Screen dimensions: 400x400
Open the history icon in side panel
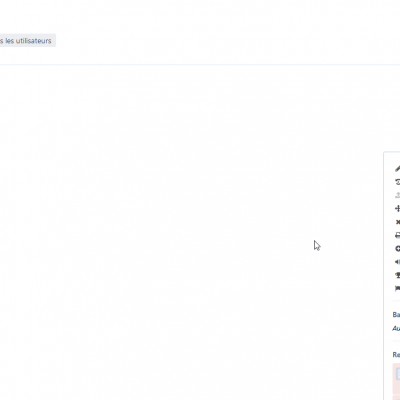pyautogui.click(x=397, y=182)
